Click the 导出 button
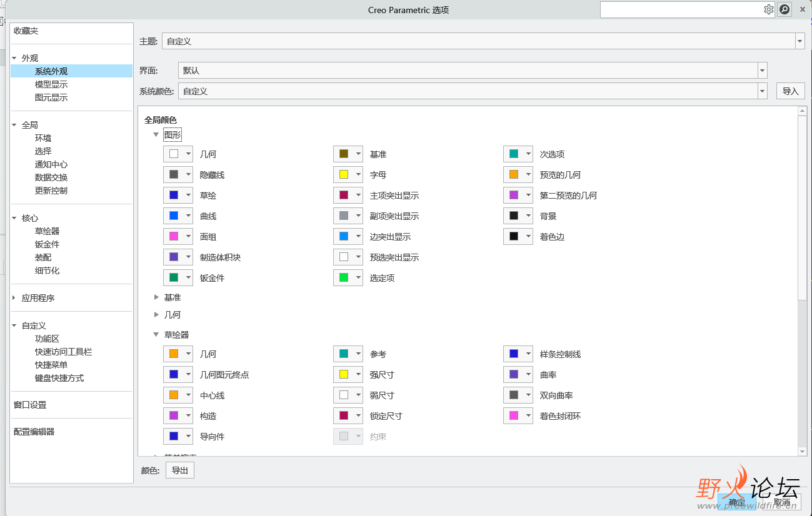The width and height of the screenshot is (812, 516). tap(180, 470)
